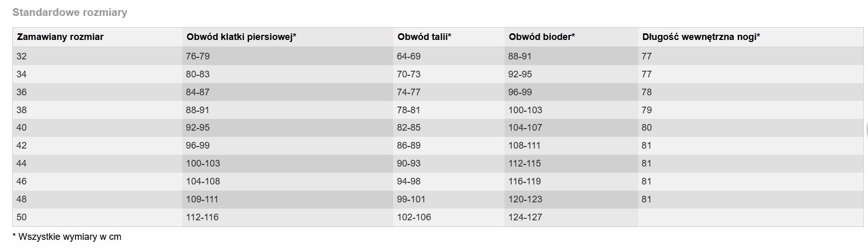
Task: Select size 32 in the first column
Action: click(22, 56)
